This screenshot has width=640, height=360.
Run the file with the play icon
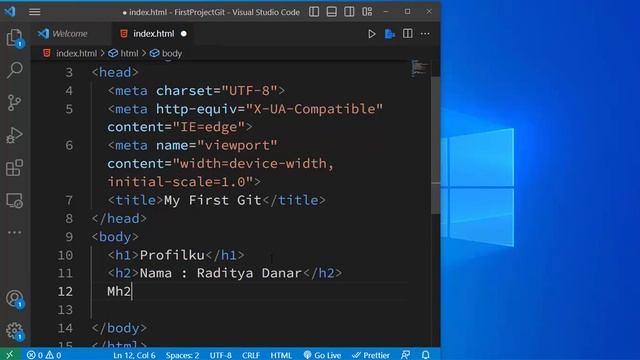point(371,34)
